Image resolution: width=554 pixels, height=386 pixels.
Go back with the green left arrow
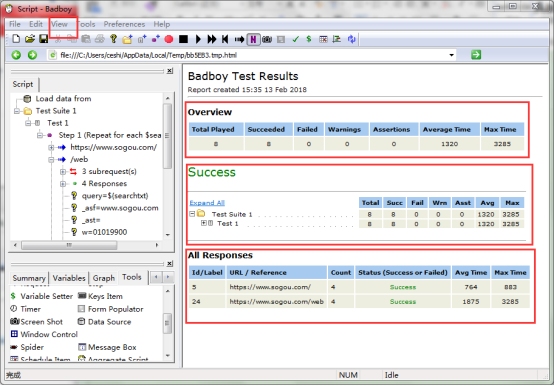point(16,55)
